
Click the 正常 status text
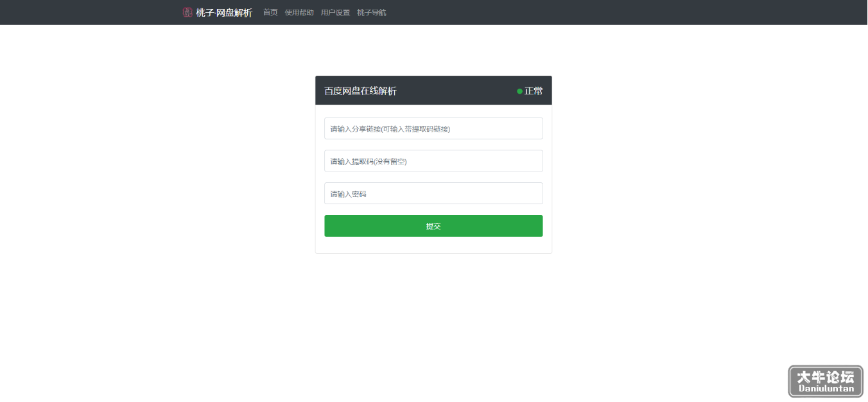(534, 91)
